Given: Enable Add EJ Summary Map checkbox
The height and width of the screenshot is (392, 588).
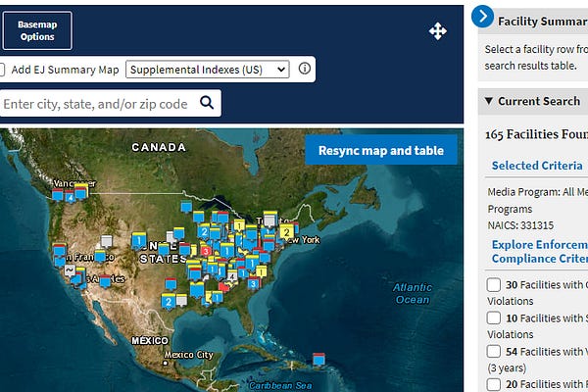Looking at the screenshot, I should [2, 70].
